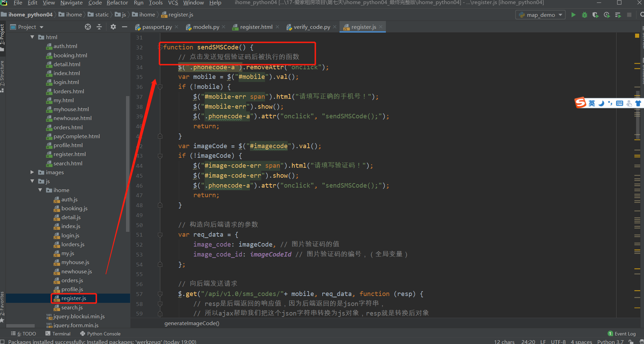Collapse the html folder
Viewport: 644px width, 344px height.
(32, 37)
